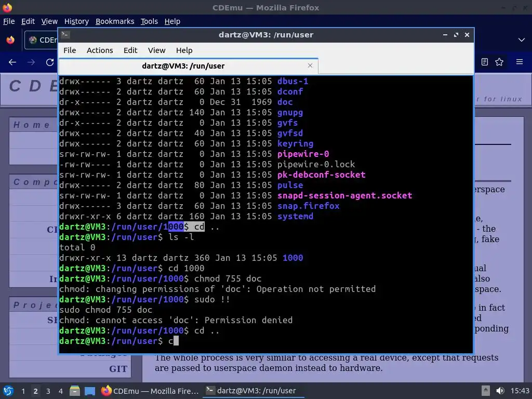
Task: Switch to dartz@VM3 terminal taskbar item
Action: tap(253, 391)
